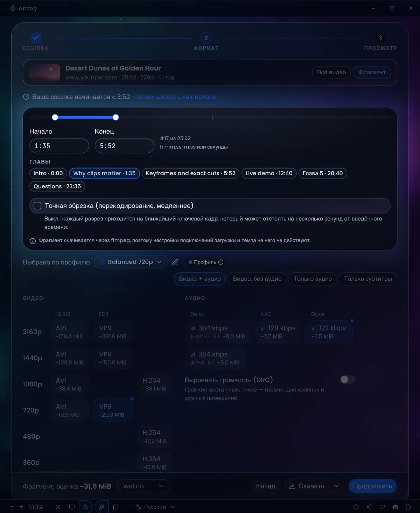Click the heart donate icon
420x513 pixels.
tap(382, 507)
